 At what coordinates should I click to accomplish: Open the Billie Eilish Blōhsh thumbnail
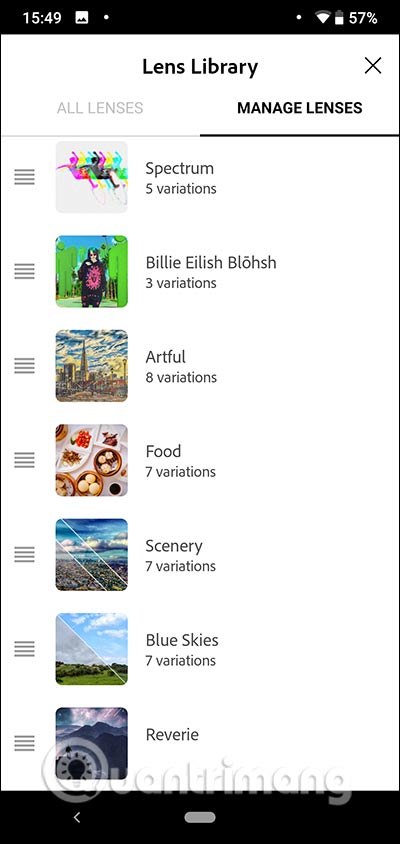click(92, 271)
